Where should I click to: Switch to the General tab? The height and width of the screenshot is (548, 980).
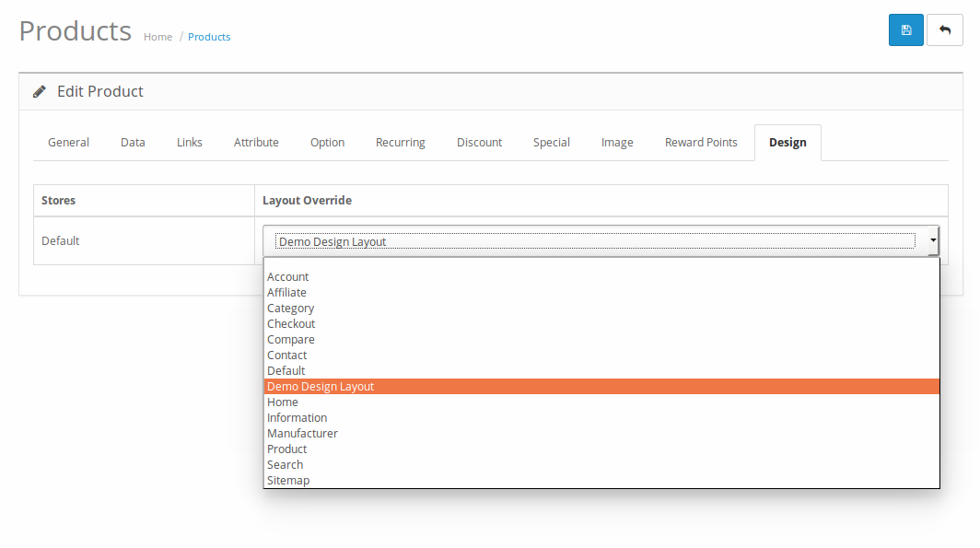pyautogui.click(x=69, y=143)
